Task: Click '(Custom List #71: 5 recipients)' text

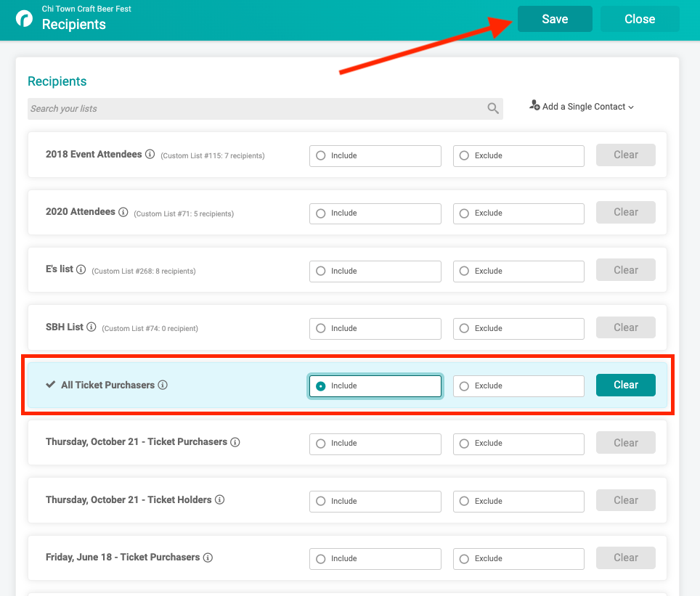Action: coord(184,214)
